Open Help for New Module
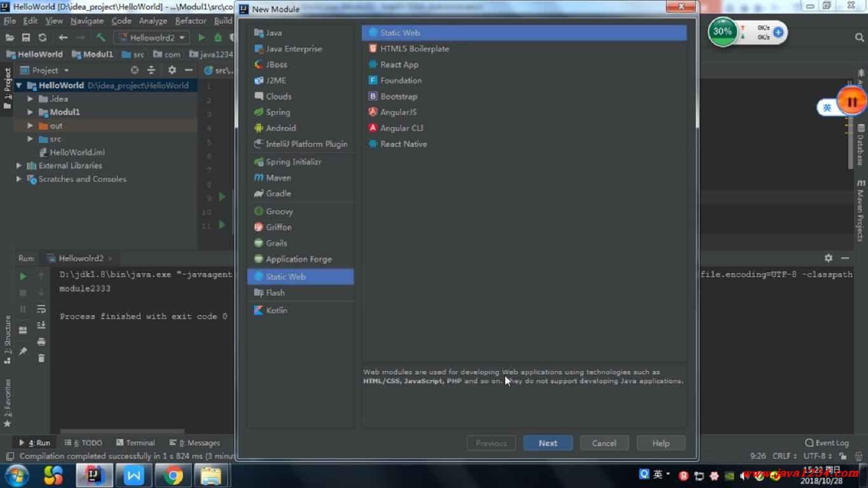Viewport: 868px width, 488px height. click(x=660, y=443)
